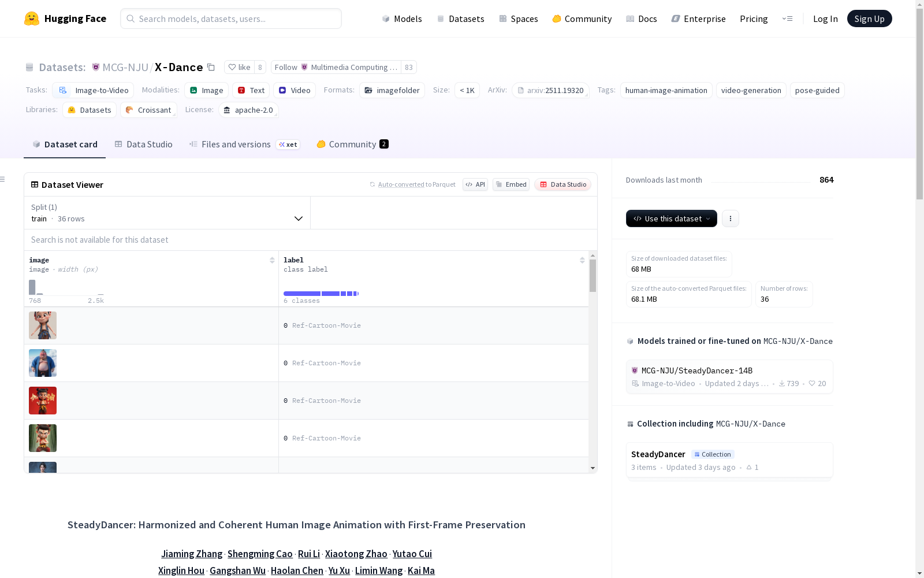Filter by Video modality tag

[x=295, y=90]
